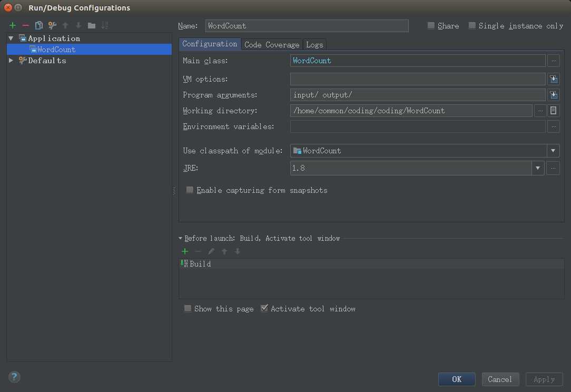The height and width of the screenshot is (392, 571).
Task: Select the WordCount configuration in the tree
Action: [x=89, y=50]
